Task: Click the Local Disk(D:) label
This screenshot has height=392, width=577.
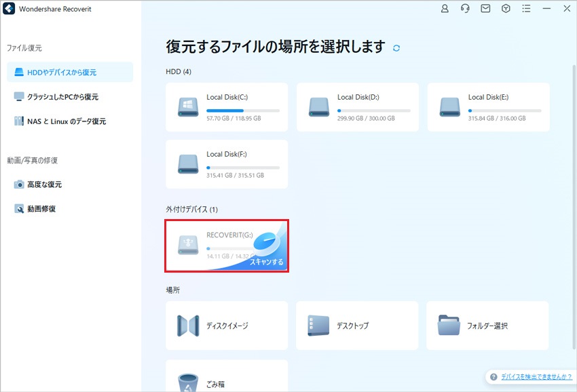Action: pyautogui.click(x=358, y=97)
